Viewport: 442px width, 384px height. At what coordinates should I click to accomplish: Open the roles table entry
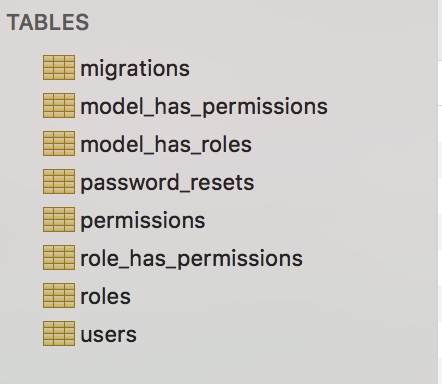click(x=105, y=297)
